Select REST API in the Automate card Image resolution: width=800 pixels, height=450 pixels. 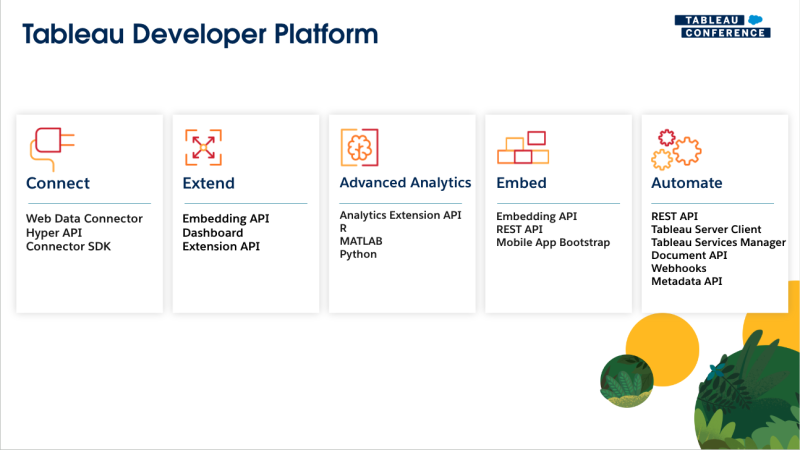674,216
